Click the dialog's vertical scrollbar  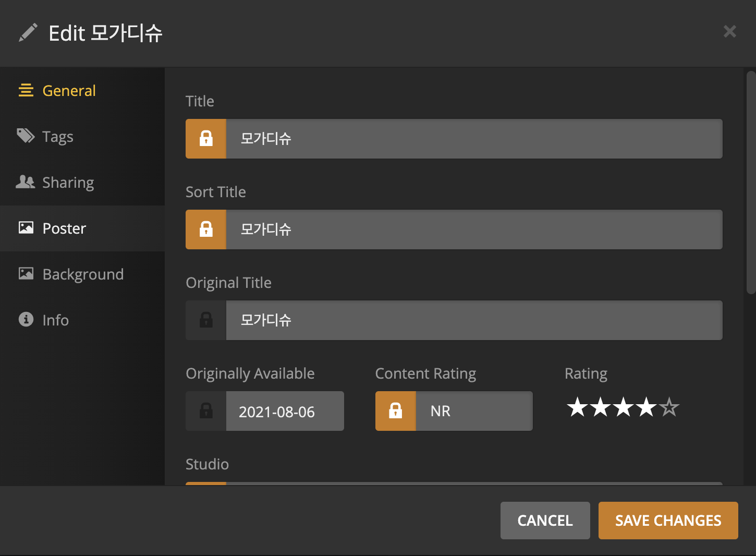751,183
